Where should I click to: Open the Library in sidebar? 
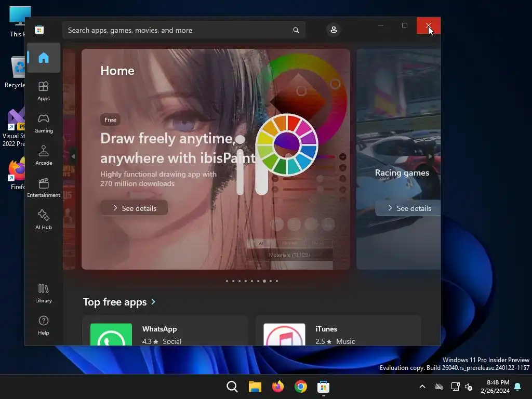[x=44, y=293]
